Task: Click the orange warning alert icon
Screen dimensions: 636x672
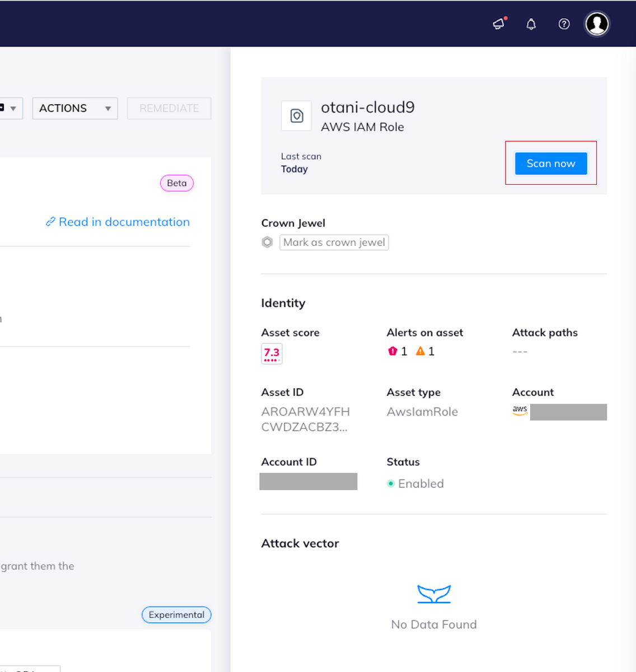Action: point(420,351)
